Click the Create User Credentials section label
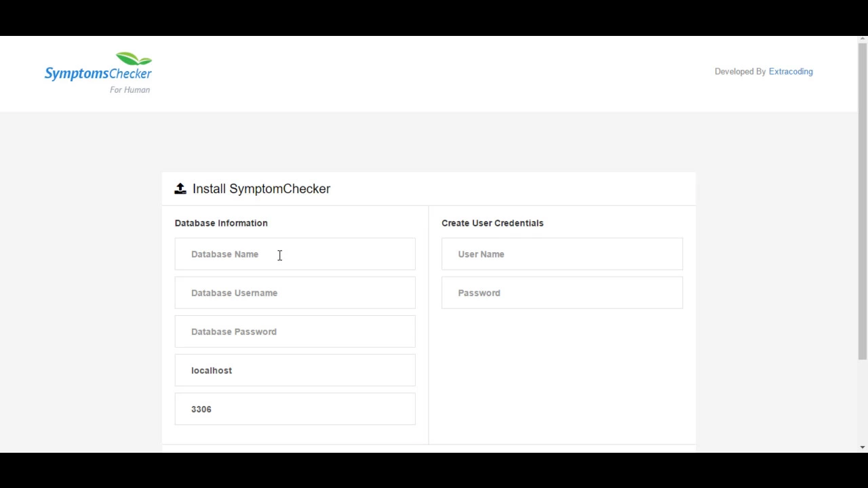The image size is (868, 488). [x=492, y=223]
